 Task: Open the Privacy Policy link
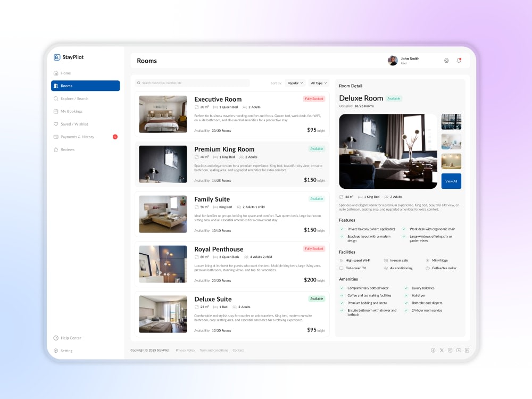point(185,351)
